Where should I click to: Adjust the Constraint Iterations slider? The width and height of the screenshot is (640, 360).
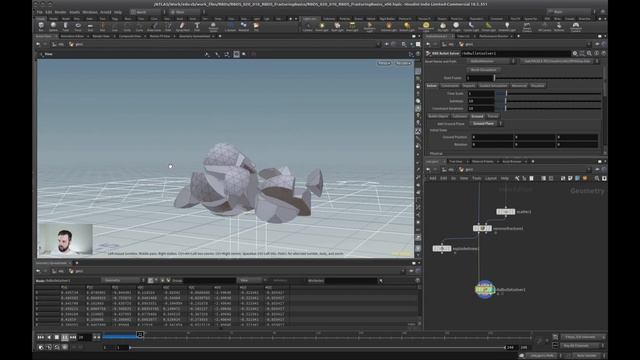tap(549, 109)
